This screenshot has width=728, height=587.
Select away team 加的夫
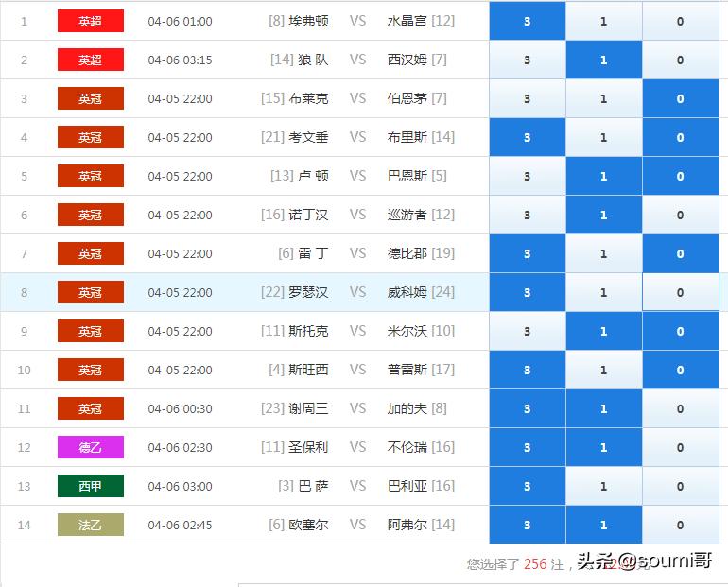pos(407,408)
